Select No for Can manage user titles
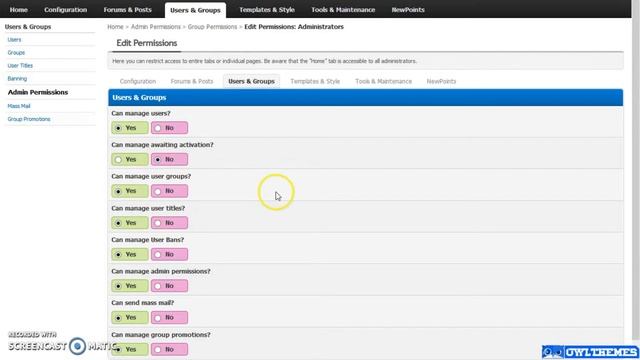 click(169, 223)
